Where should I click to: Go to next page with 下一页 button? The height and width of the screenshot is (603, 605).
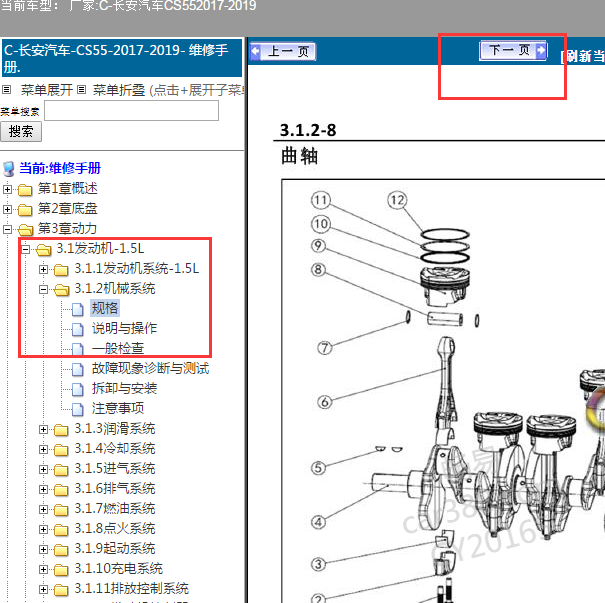(513, 50)
